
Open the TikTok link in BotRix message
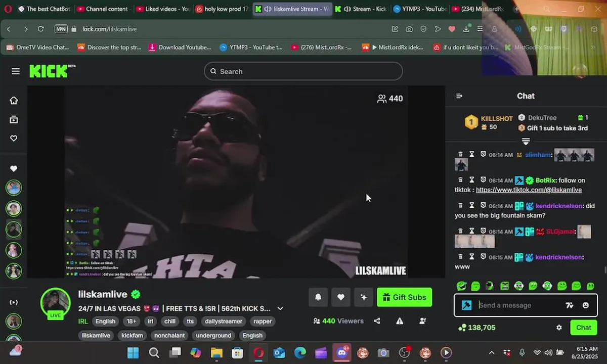[x=529, y=190]
